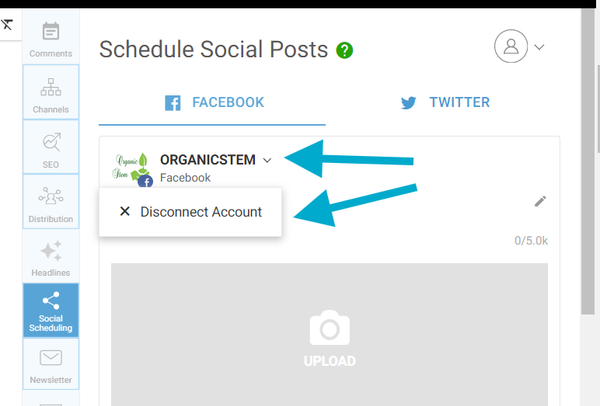Image resolution: width=600 pixels, height=406 pixels.
Task: Click the camera upload icon
Action: 329,330
